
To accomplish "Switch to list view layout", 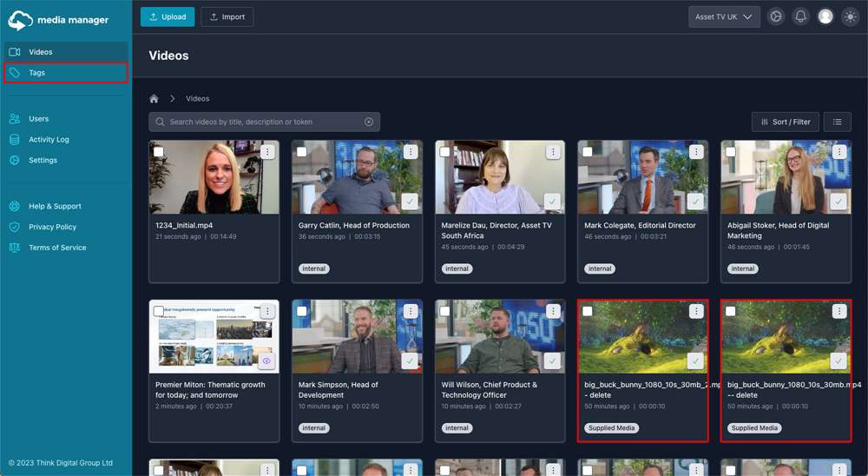I will [837, 122].
